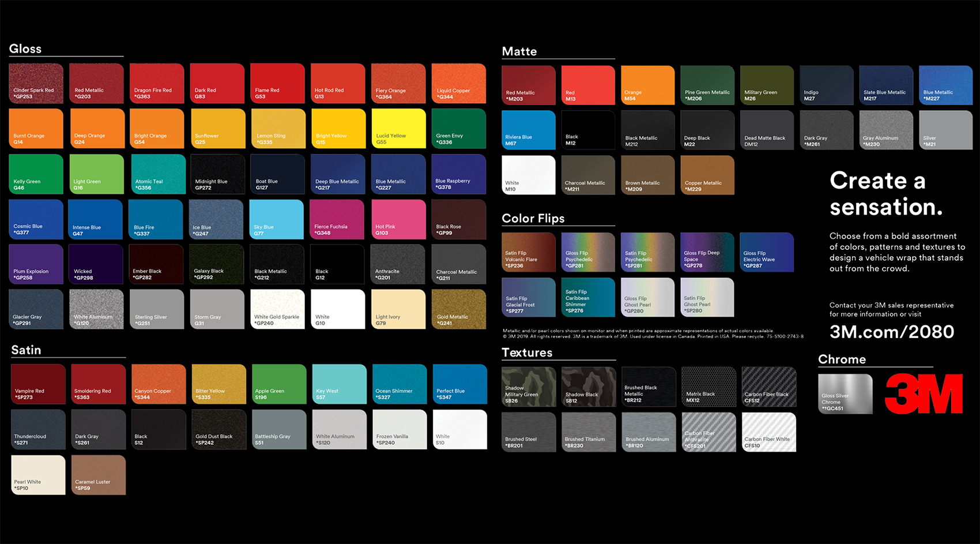
Task: Click the Bitter Yellow S335 swatch
Action: tap(219, 384)
